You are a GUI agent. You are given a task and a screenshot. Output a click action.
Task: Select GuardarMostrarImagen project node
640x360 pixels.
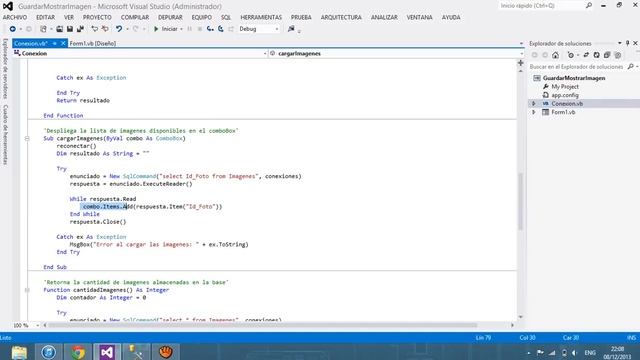(x=574, y=78)
